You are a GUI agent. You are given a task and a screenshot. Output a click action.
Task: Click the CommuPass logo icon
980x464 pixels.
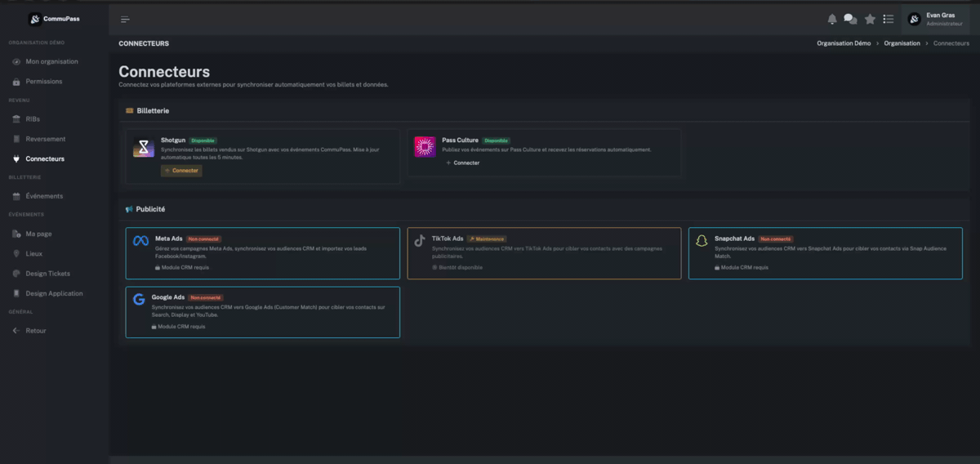tap(35, 19)
